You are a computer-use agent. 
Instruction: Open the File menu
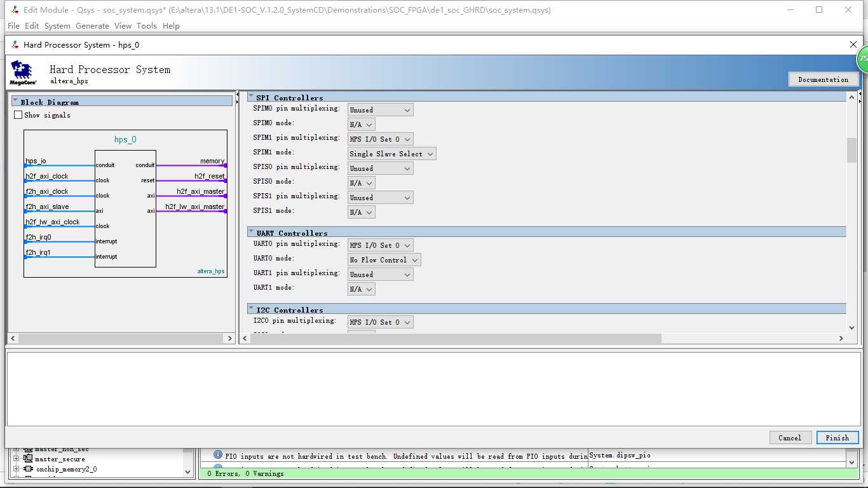(13, 26)
